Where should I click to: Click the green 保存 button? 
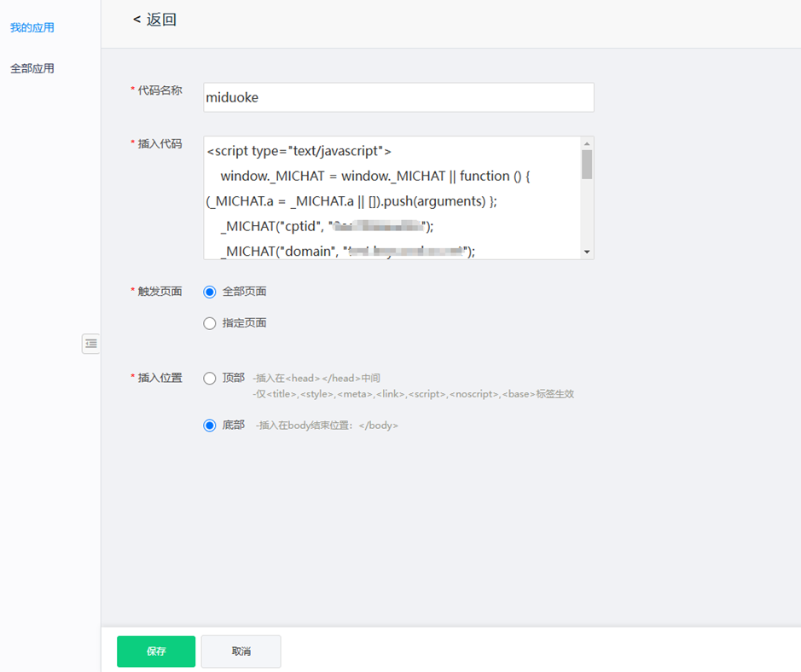[x=156, y=651]
